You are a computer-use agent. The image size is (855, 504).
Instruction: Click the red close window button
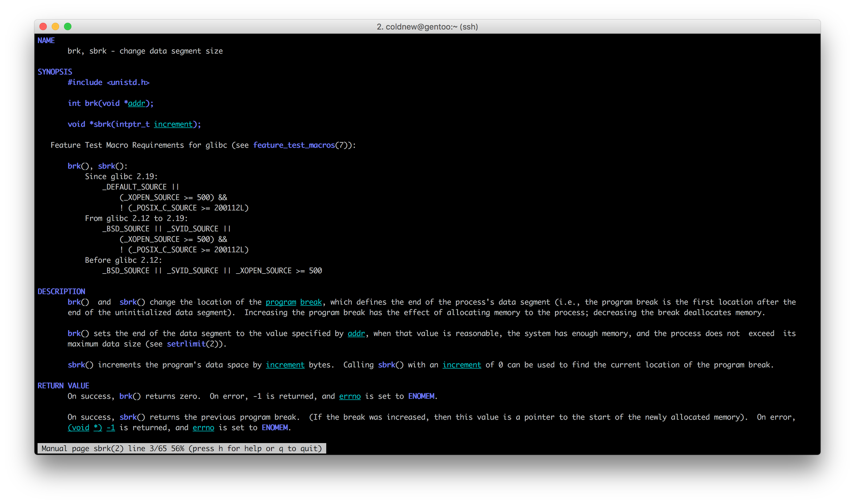(43, 26)
